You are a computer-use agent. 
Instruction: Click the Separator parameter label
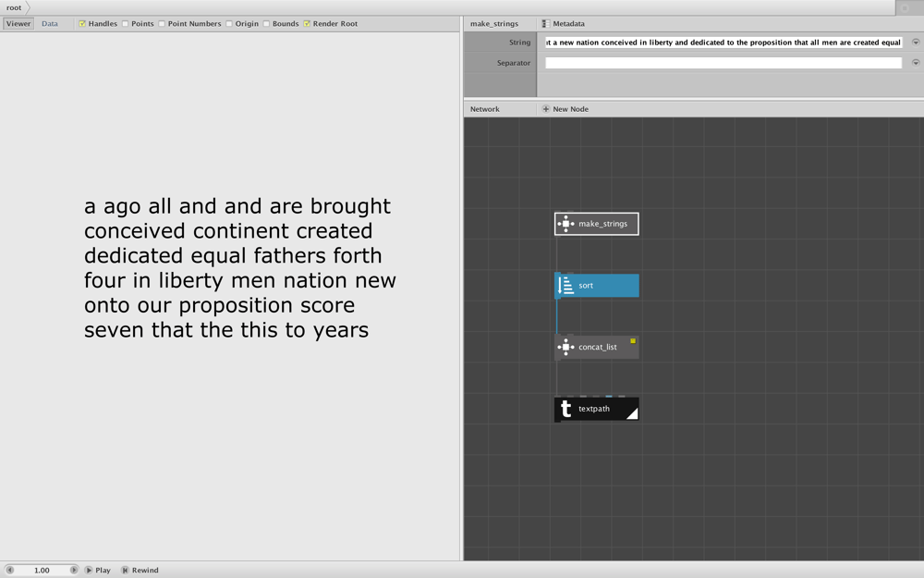point(513,63)
